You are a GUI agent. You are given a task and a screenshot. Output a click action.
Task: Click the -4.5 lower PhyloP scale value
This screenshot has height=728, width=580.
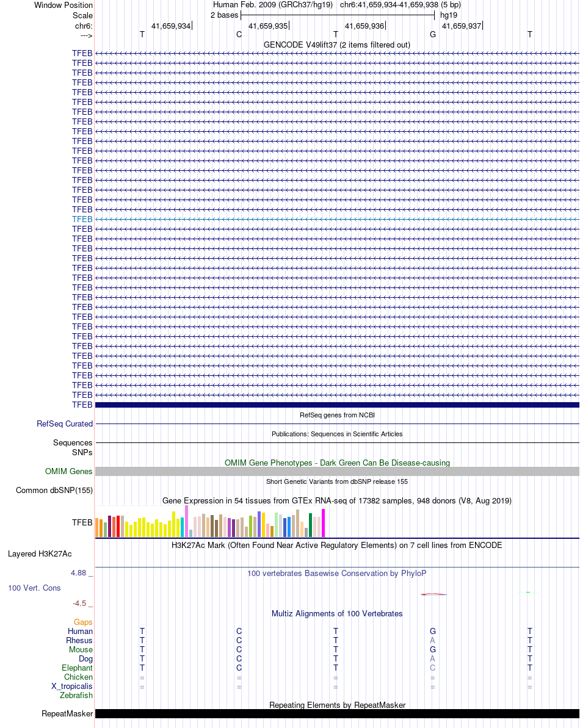click(x=79, y=604)
